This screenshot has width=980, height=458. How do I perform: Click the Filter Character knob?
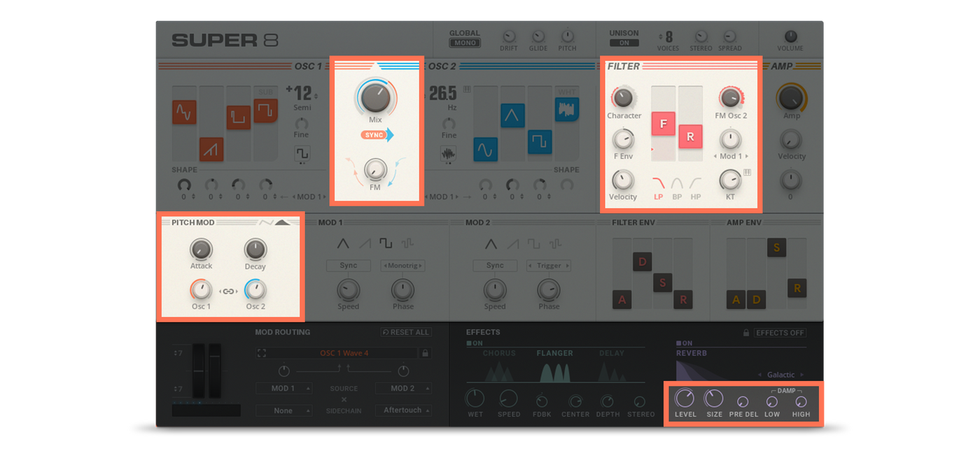point(623,98)
